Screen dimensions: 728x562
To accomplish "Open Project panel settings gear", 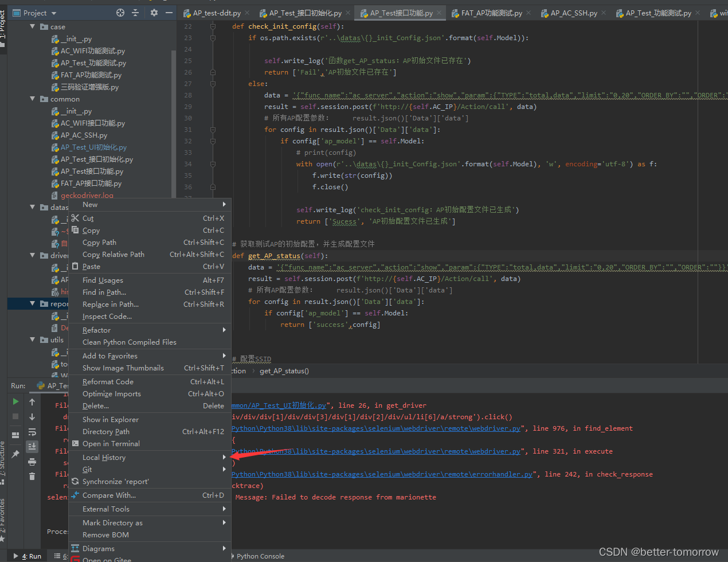I will pos(154,13).
